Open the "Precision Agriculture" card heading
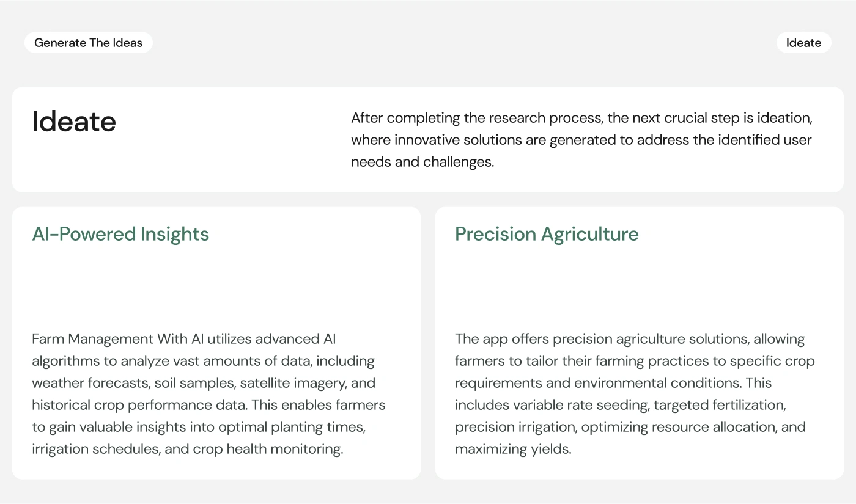This screenshot has height=504, width=856. click(547, 234)
